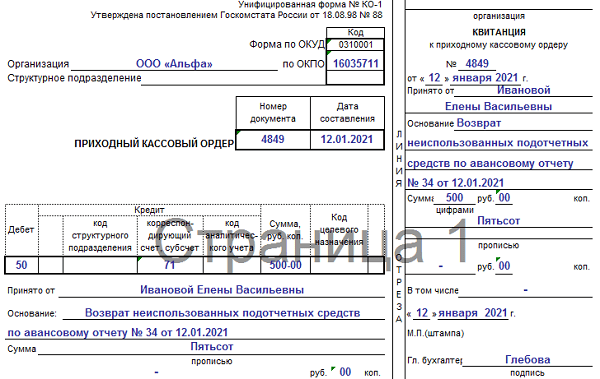Click the ПРИХОДНЫЙ КАССОВЫЙ ОРДЕР title
Viewport: 600px width, 379px height.
pos(154,144)
